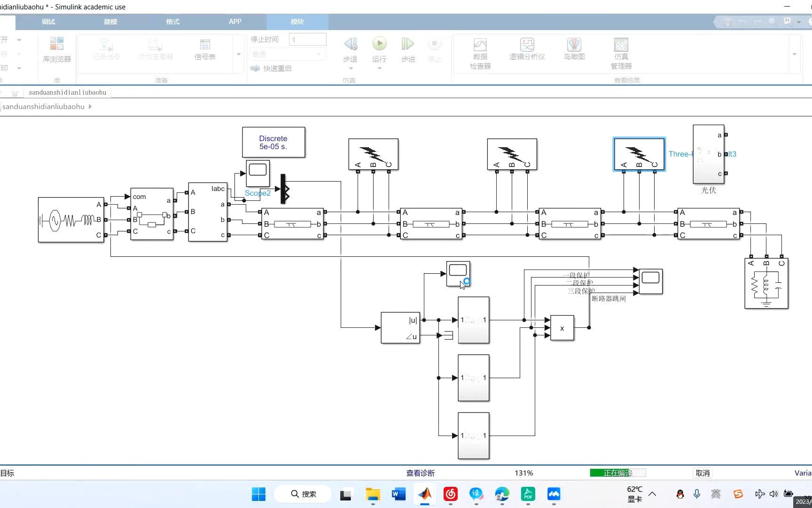Switch to the 调试 tab
The height and width of the screenshot is (508, 812).
pos(48,22)
